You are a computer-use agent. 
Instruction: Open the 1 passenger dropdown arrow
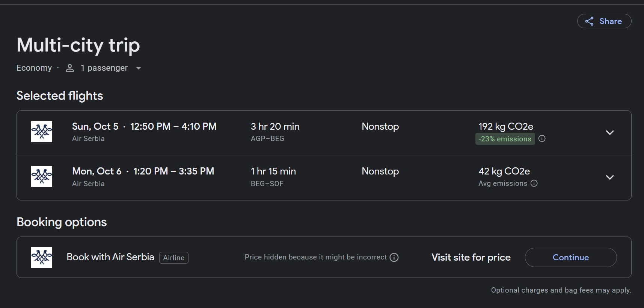[138, 68]
